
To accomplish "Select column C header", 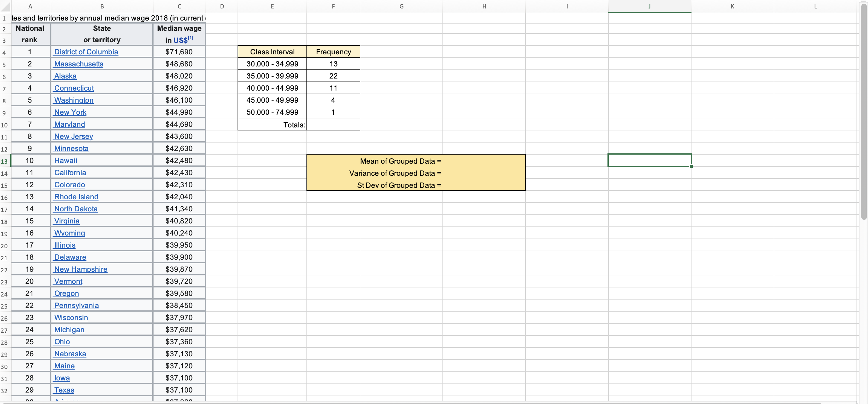I will (x=179, y=6).
